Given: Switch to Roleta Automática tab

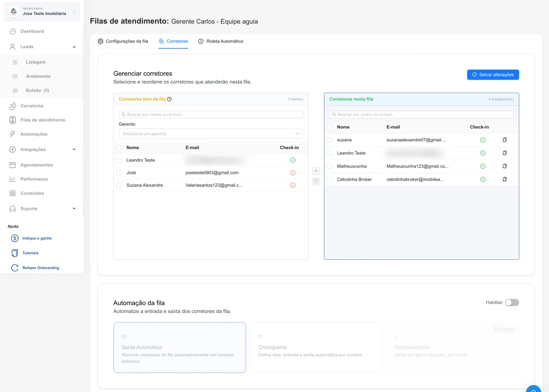Looking at the screenshot, I should [x=221, y=41].
